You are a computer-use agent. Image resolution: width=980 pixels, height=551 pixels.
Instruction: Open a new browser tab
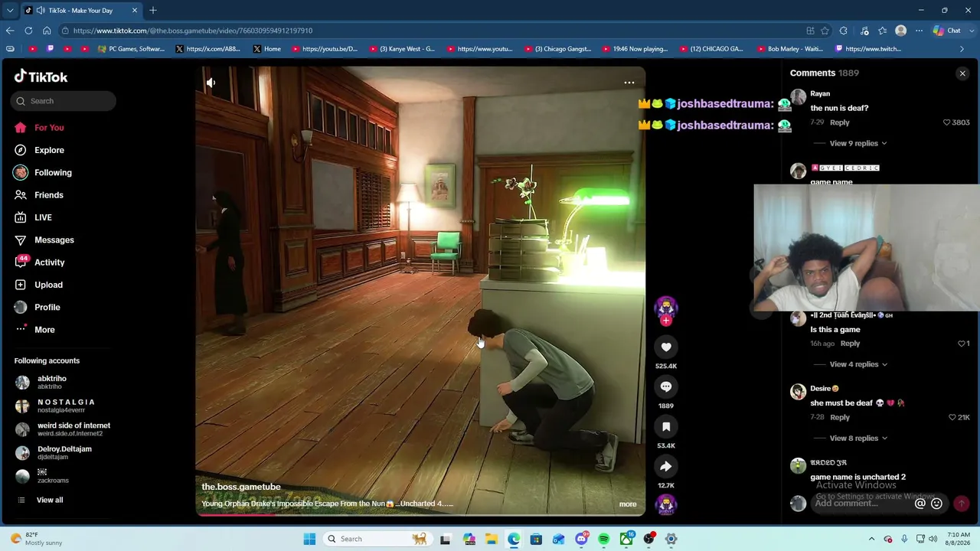(x=153, y=10)
